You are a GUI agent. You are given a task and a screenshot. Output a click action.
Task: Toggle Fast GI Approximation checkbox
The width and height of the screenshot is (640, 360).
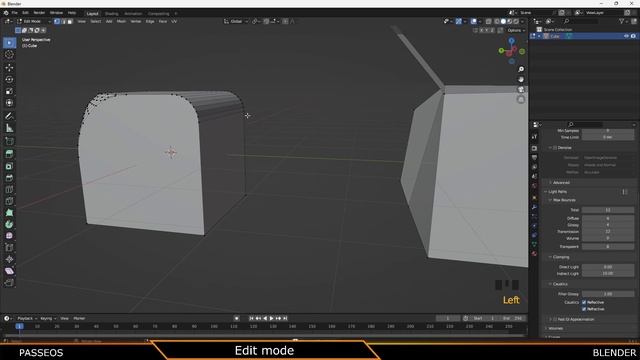pyautogui.click(x=555, y=319)
